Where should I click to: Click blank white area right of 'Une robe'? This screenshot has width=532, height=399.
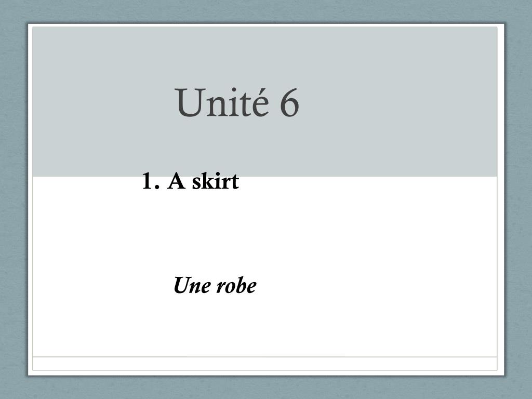coord(373,285)
